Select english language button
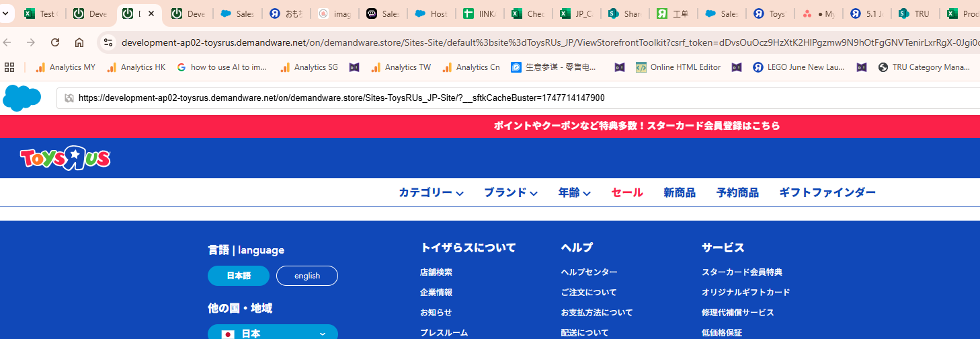 pos(307,276)
